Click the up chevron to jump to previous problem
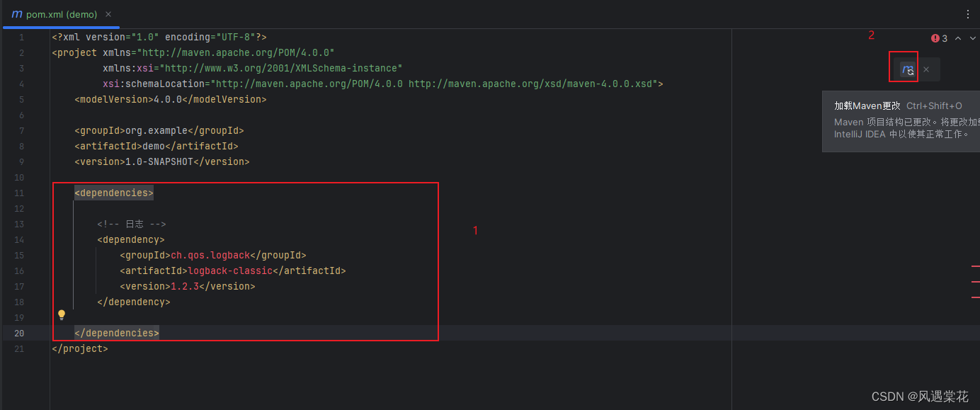The width and height of the screenshot is (980, 410). (958, 38)
